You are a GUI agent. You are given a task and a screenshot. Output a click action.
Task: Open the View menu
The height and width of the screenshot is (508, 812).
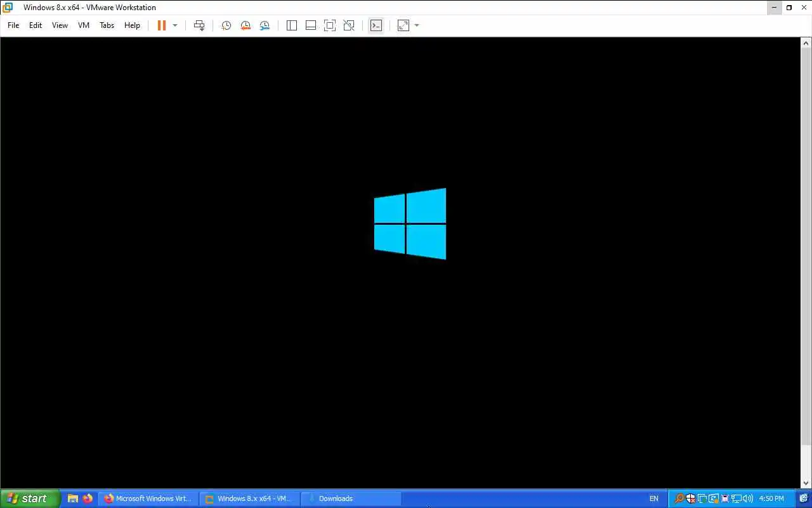coord(60,25)
